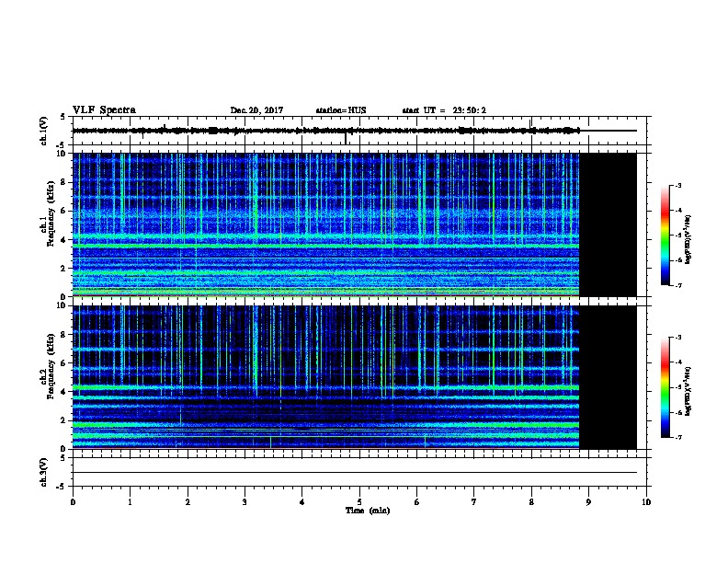Click the flat ch.3 voltage trace line
The width and height of the screenshot is (728, 563).
355,473
